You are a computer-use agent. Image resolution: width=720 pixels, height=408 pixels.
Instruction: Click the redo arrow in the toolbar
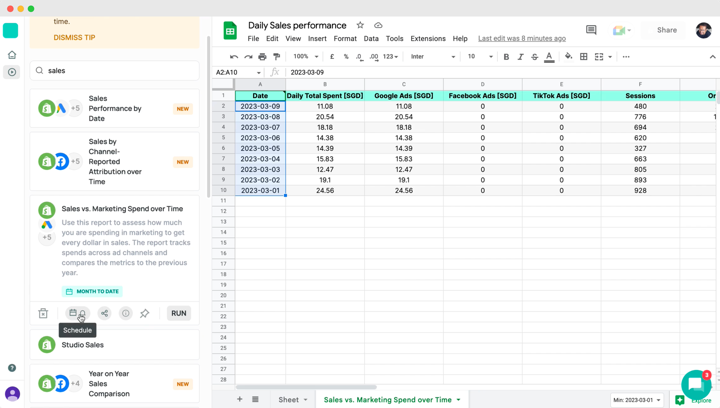tap(248, 56)
